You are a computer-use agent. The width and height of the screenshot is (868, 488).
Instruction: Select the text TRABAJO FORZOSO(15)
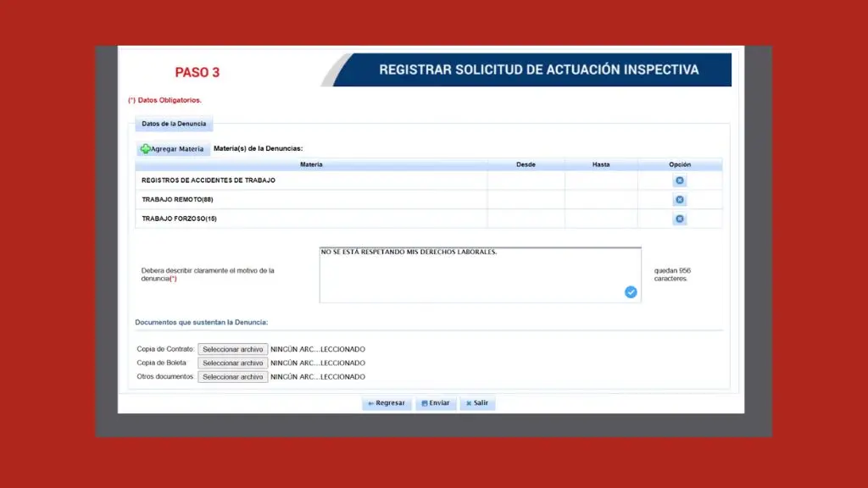[179, 219]
